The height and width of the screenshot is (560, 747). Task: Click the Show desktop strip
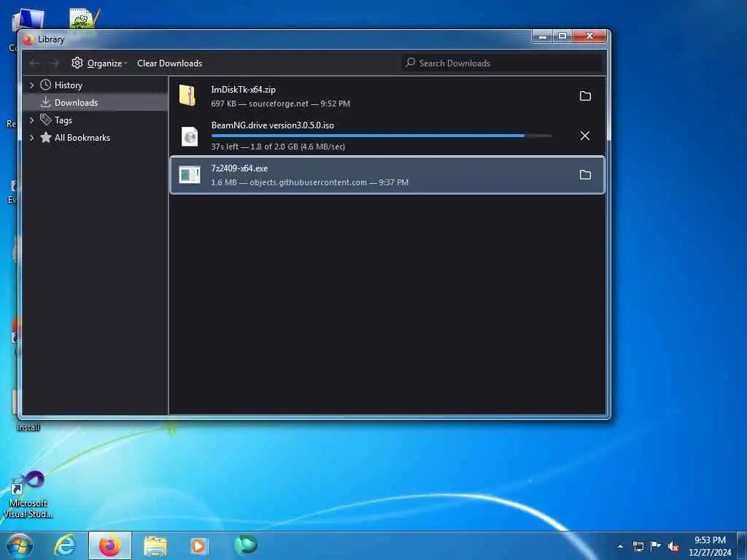(x=742, y=545)
